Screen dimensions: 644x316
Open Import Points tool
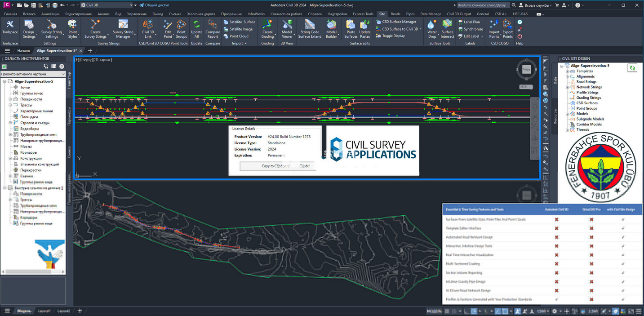click(x=494, y=28)
